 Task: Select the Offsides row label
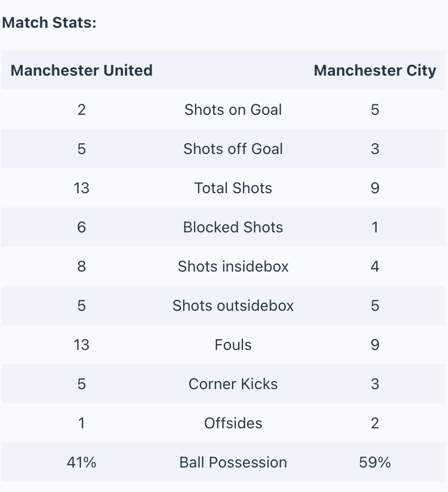pos(233,423)
